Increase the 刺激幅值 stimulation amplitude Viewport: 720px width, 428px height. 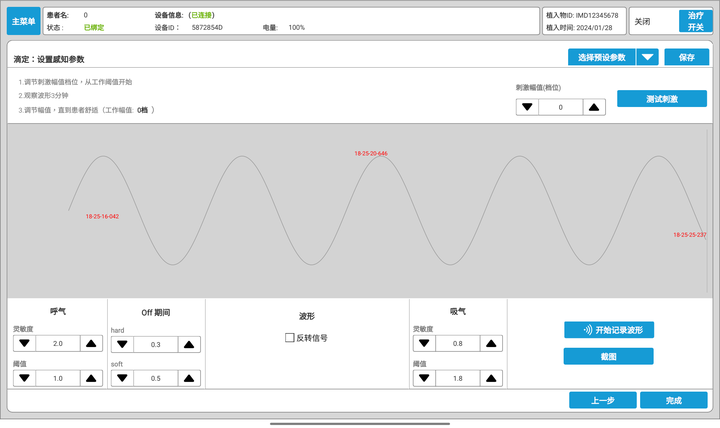coord(594,107)
